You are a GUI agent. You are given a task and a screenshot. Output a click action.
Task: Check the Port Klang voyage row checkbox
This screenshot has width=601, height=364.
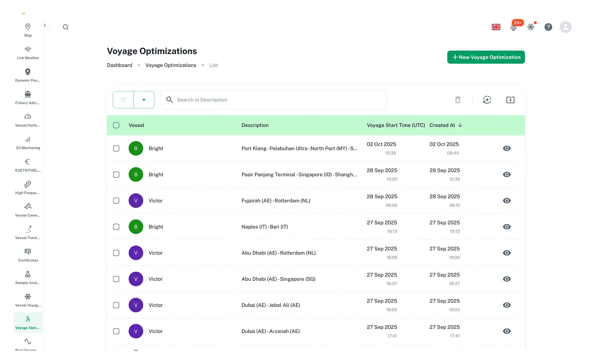(x=116, y=148)
